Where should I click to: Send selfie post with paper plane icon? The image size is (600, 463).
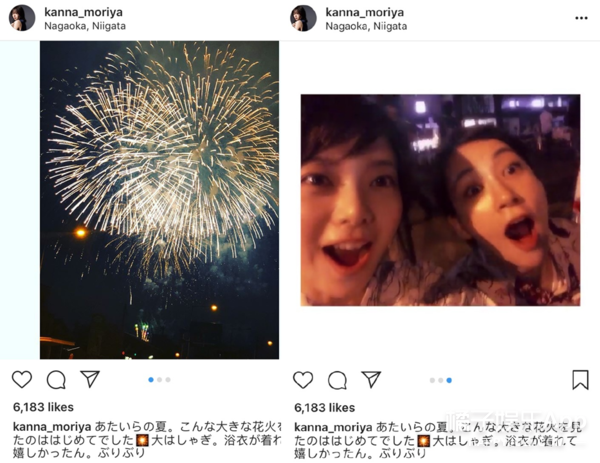[x=372, y=379]
